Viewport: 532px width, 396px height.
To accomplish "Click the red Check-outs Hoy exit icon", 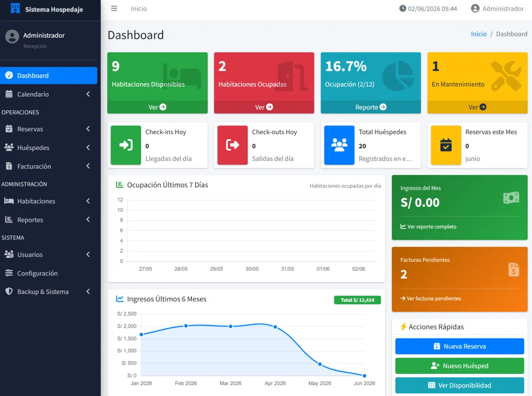I will [x=233, y=145].
